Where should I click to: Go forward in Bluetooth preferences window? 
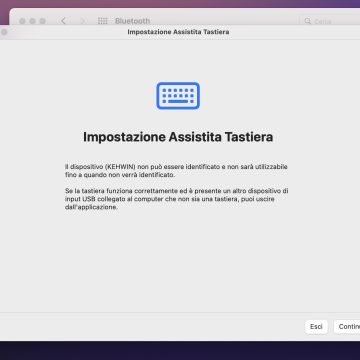point(83,21)
